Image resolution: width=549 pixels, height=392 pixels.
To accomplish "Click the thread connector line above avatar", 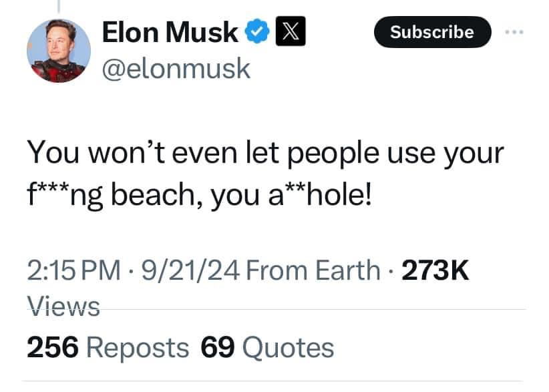I will [58, 5].
